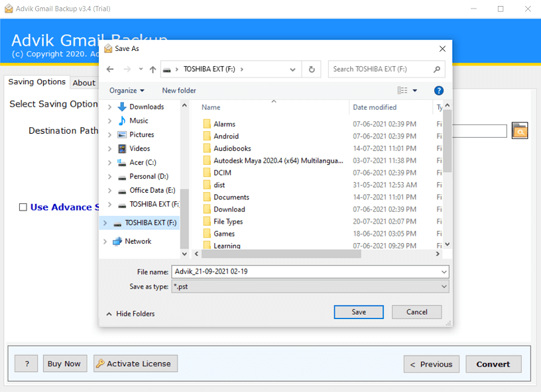Open the Save as type *.pst dropdown
Image resolution: width=541 pixels, height=392 pixels.
tap(442, 286)
